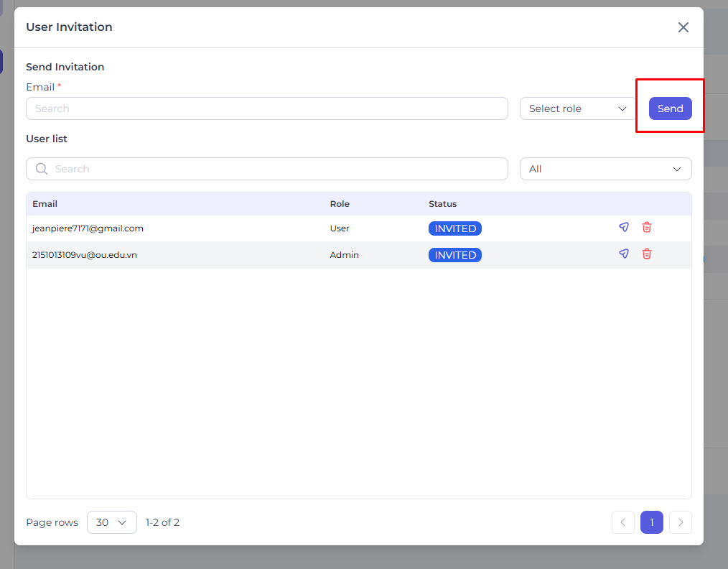Click the Admin role cell

345,255
